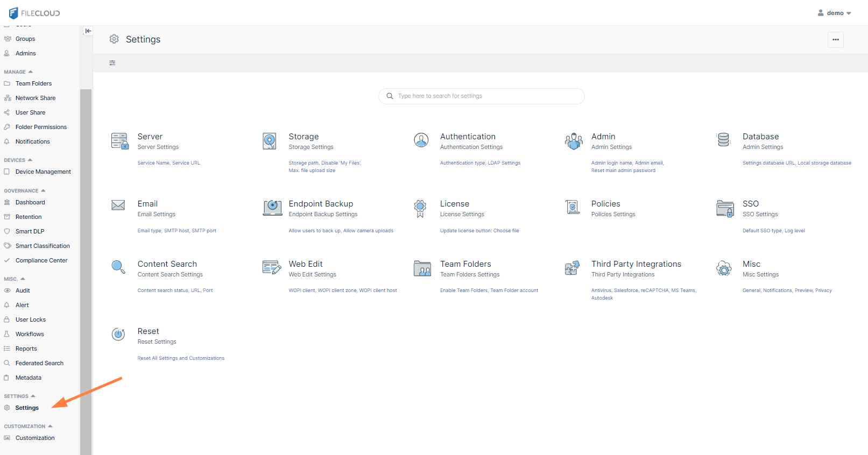The width and height of the screenshot is (868, 455).
Task: Click the Reset All Settings and Customizations link
Action: coord(181,358)
